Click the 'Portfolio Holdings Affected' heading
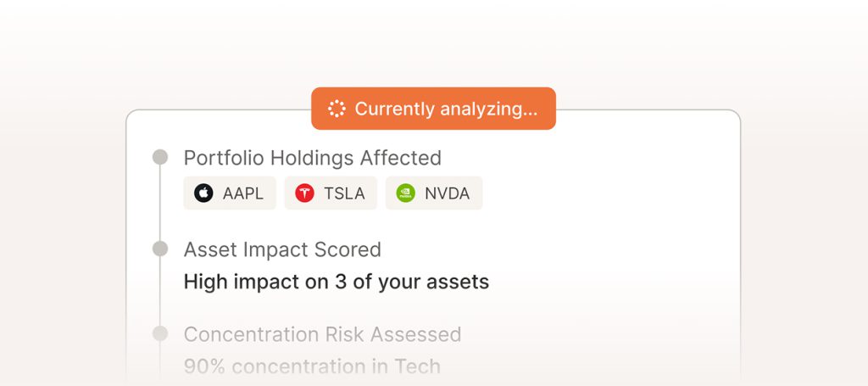Image resolution: width=868 pixels, height=386 pixels. pos(312,158)
